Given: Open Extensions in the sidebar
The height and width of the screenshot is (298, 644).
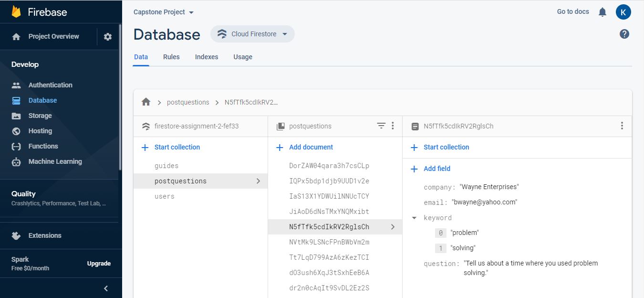Looking at the screenshot, I should pos(45,235).
